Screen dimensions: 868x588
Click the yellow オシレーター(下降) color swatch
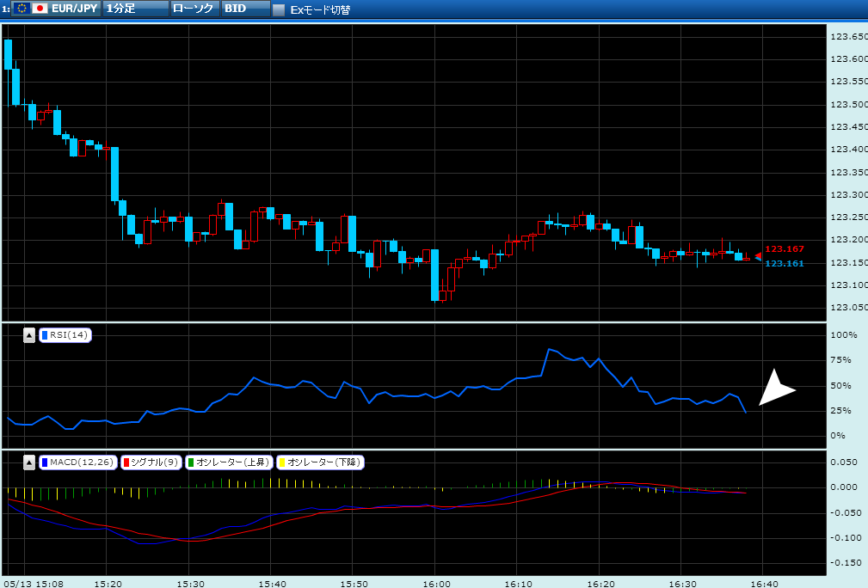[282, 462]
